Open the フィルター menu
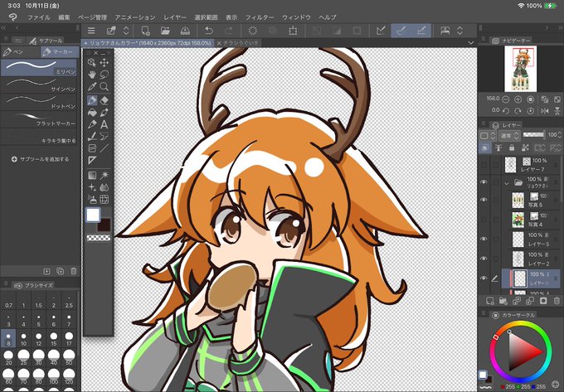The width and height of the screenshot is (564, 392). click(260, 17)
